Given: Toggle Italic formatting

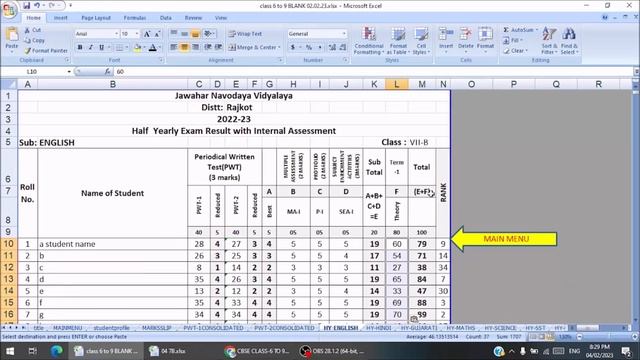Looking at the screenshot, I should [x=91, y=48].
